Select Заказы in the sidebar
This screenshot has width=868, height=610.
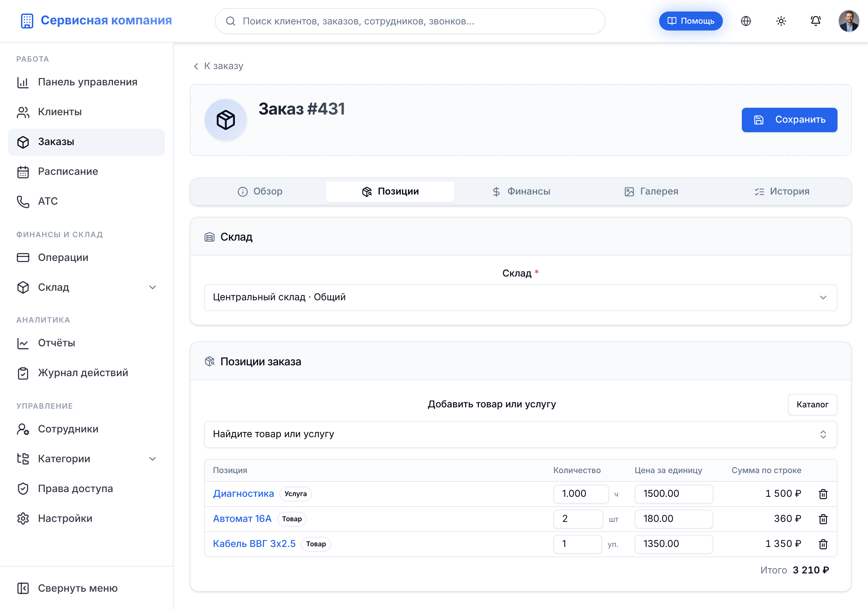[x=86, y=142]
